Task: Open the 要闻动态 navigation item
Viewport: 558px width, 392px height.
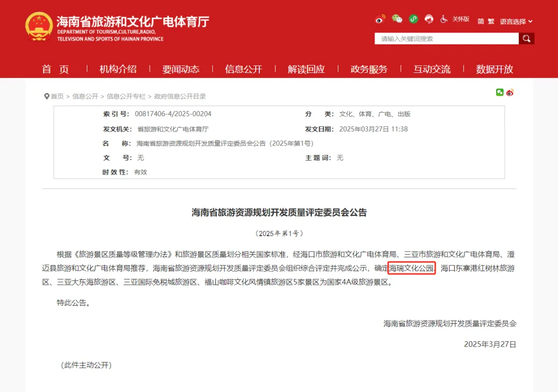Action: [181, 69]
